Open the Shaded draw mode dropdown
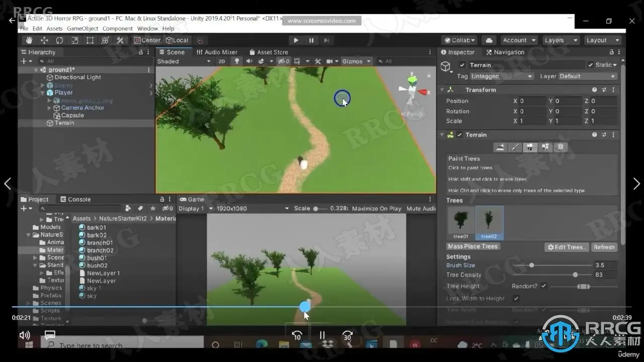This screenshot has width=644, height=362. (184, 61)
